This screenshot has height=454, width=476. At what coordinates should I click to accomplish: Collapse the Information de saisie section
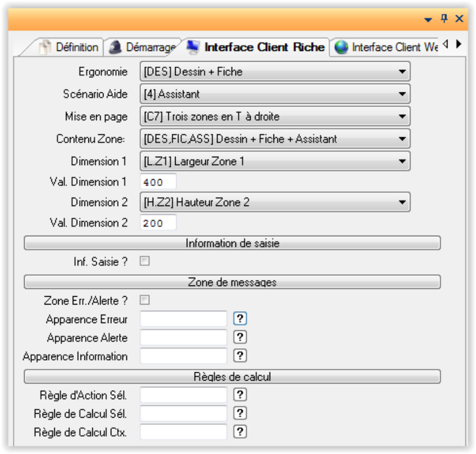click(232, 243)
